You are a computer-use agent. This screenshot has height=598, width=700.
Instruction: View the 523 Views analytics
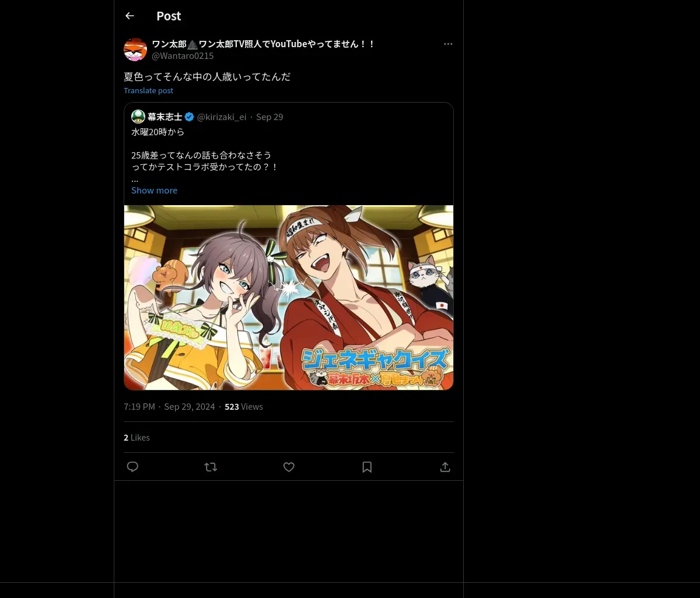244,406
